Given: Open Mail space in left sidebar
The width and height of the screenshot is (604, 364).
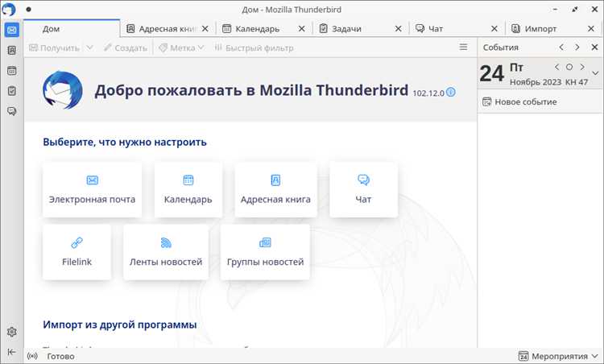Looking at the screenshot, I should pyautogui.click(x=11, y=30).
